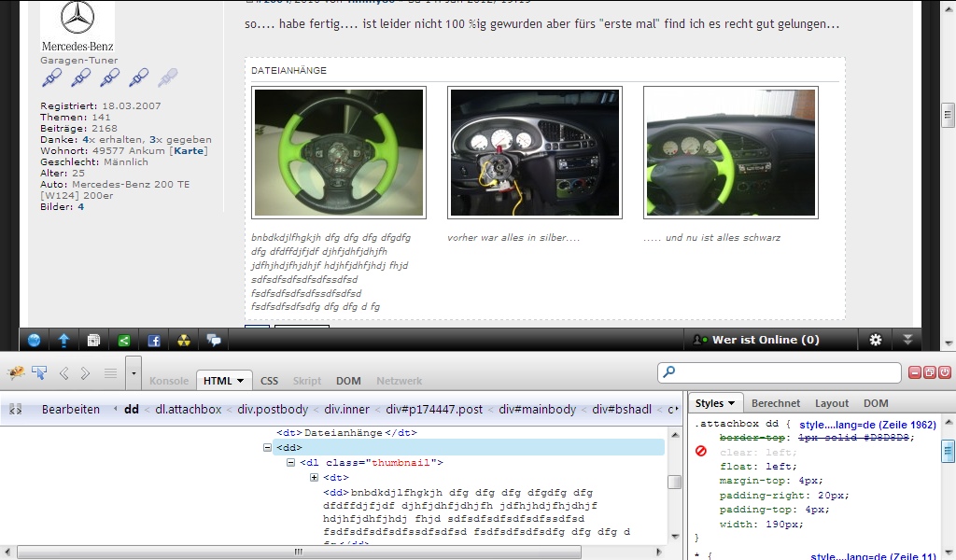Image resolution: width=956 pixels, height=560 pixels.
Task: Collapse the <dd> node in HTML tree
Action: point(268,448)
